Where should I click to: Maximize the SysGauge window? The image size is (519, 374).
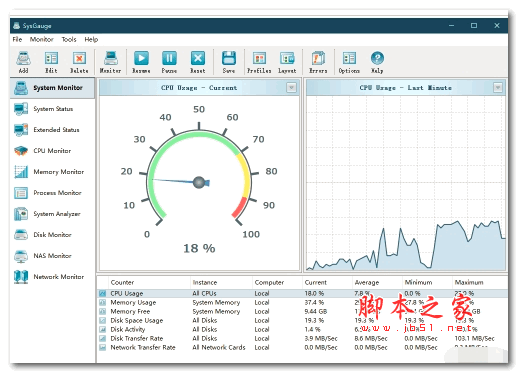tap(474, 26)
